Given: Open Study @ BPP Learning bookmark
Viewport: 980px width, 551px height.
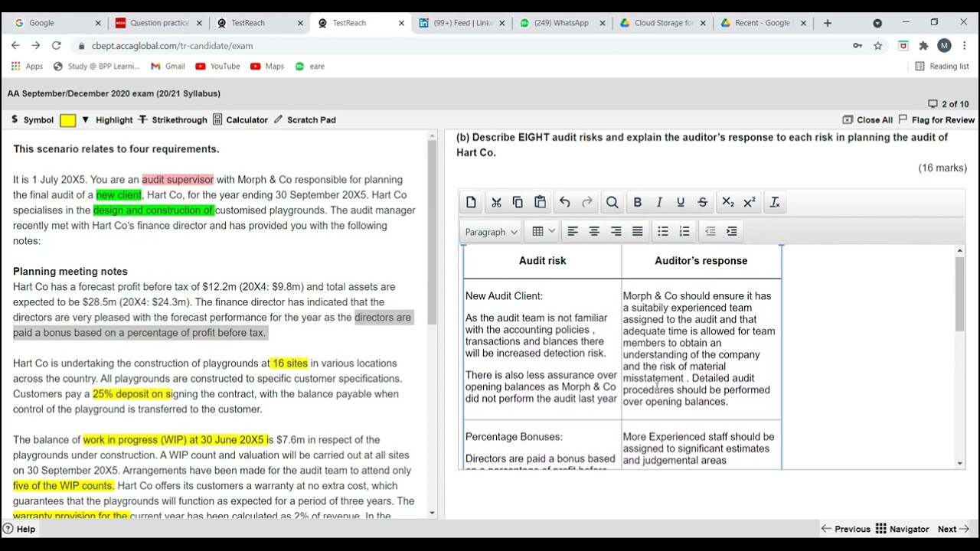Looking at the screenshot, I should [96, 67].
